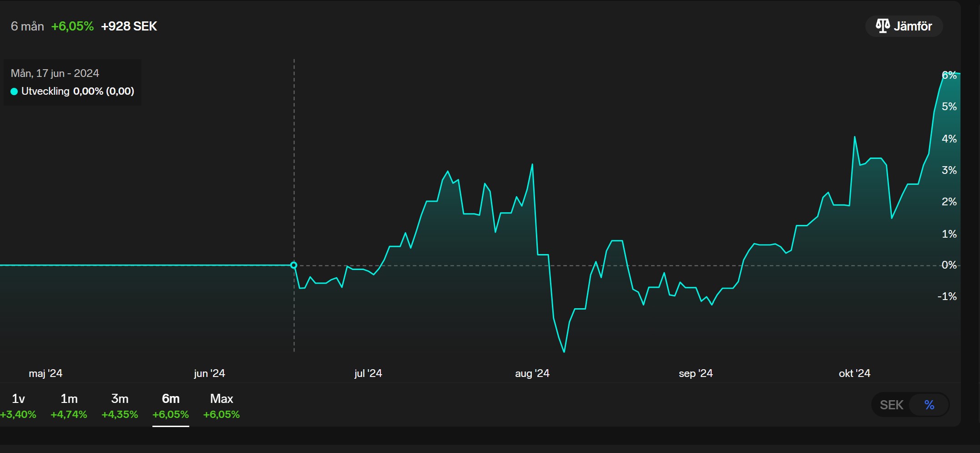Click the 0% y-axis label
Screen dimensions: 980x453
[x=949, y=265]
